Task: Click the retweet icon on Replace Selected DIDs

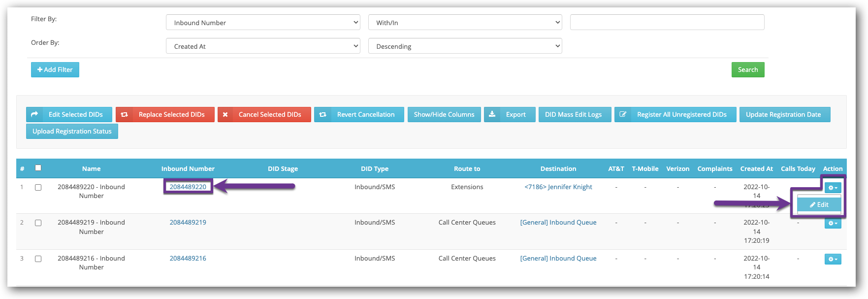Action: coord(125,114)
